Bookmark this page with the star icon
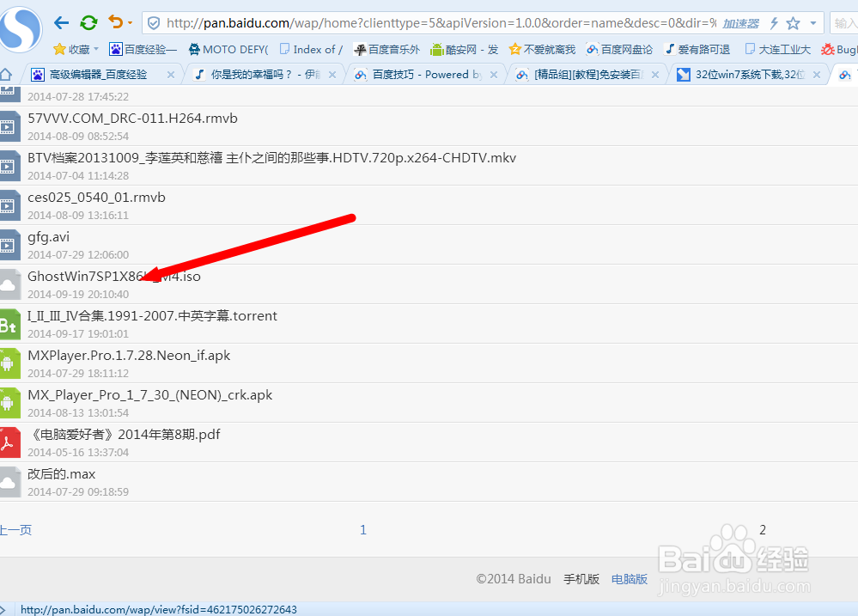Screen dimensions: 858x616 [x=793, y=23]
